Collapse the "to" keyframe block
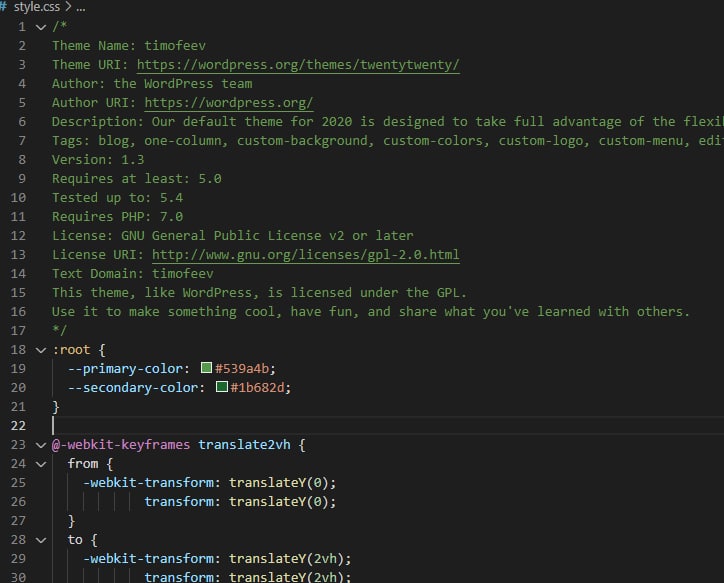The image size is (724, 583). click(x=40, y=540)
